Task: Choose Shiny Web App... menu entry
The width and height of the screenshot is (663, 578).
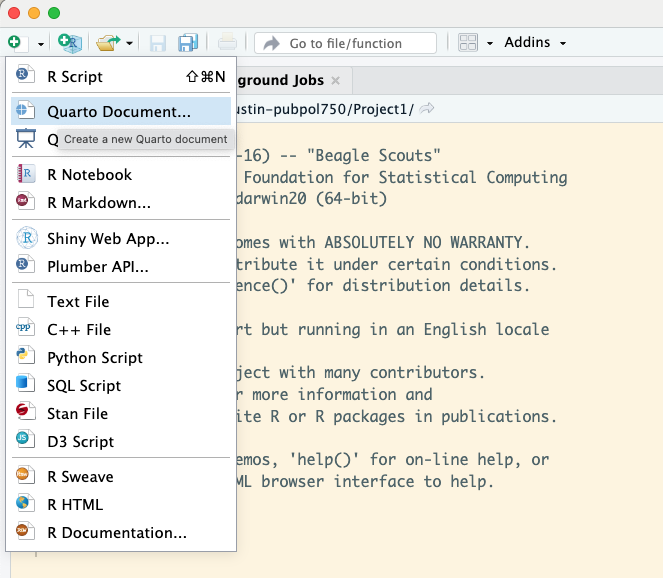Action: 121,238
